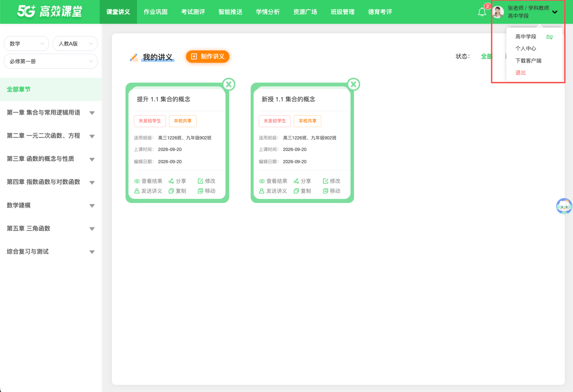Viewport: 573px width, 392px height.
Task: Click 分享 on the 提升 1.1 card
Action: point(178,181)
